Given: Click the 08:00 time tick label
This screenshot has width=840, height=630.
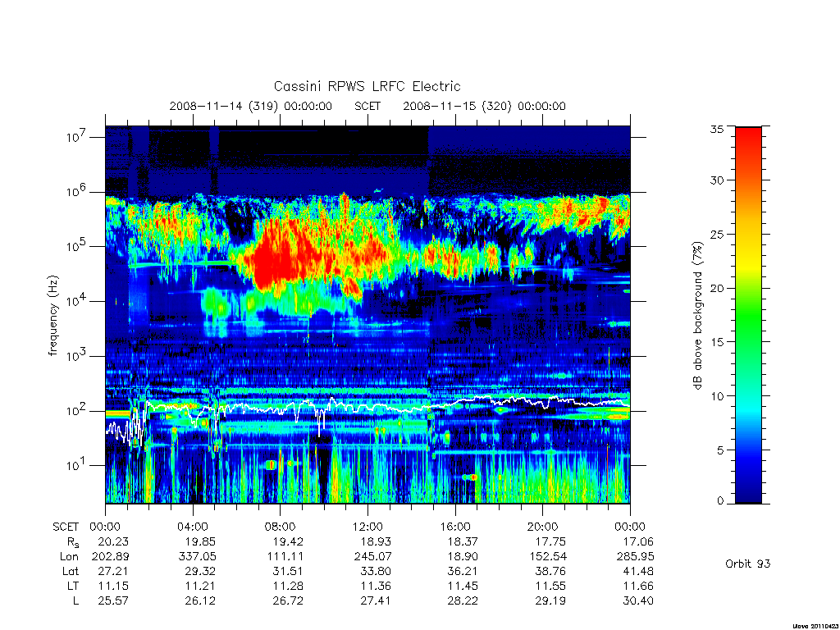Looking at the screenshot, I should pyautogui.click(x=281, y=527).
